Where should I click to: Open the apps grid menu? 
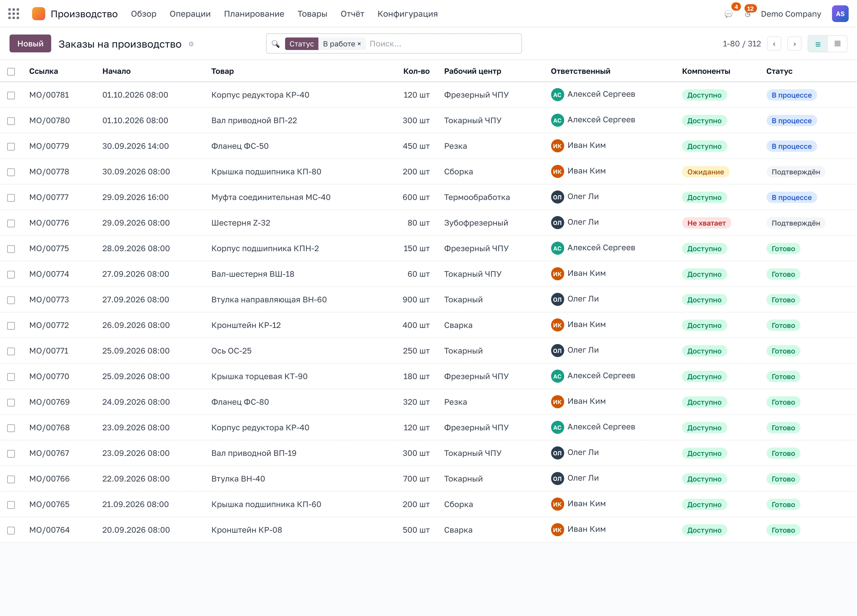coord(14,14)
